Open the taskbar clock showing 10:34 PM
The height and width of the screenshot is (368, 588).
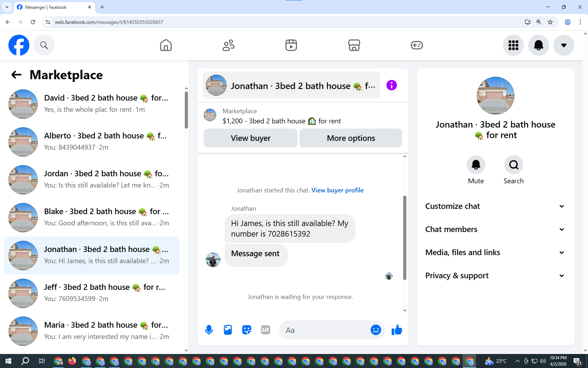pos(558,361)
